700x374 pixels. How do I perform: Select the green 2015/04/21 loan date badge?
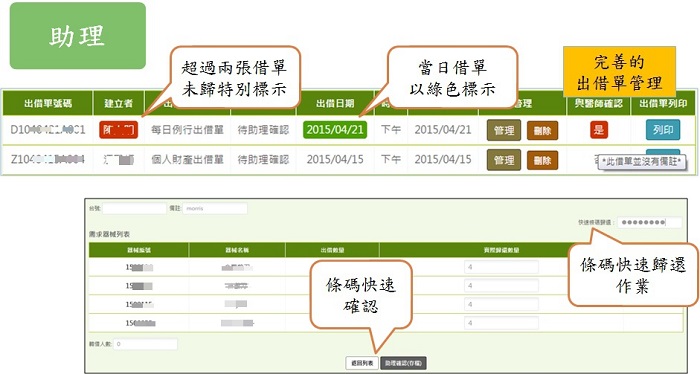[x=335, y=130]
